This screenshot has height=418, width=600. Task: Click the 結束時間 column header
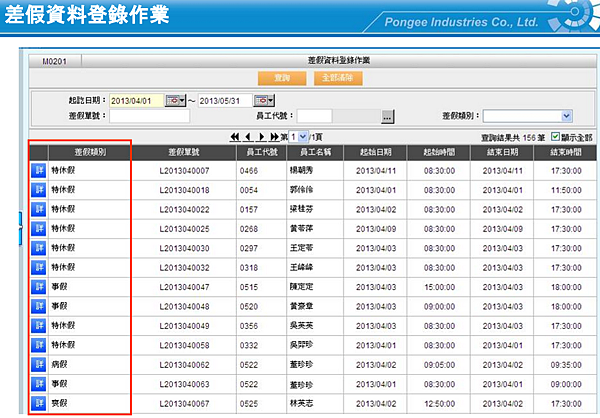(x=565, y=152)
